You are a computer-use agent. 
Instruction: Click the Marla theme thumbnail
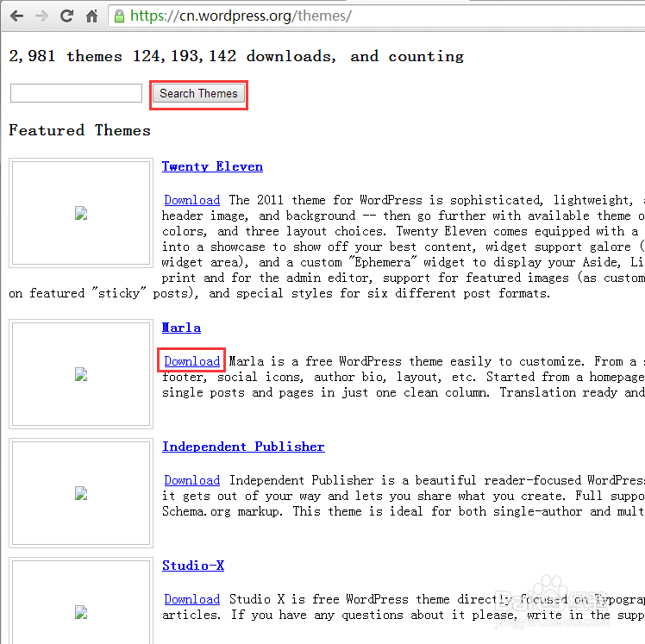pyautogui.click(x=81, y=374)
